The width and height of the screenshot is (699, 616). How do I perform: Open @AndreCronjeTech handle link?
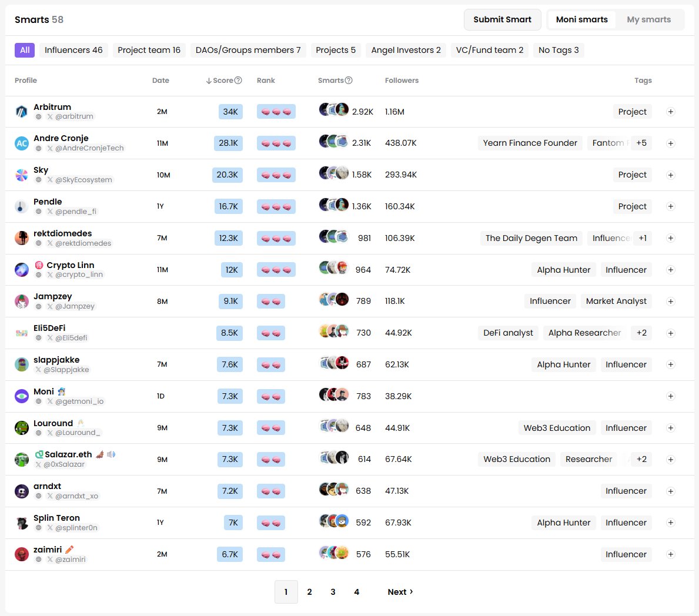pos(89,149)
